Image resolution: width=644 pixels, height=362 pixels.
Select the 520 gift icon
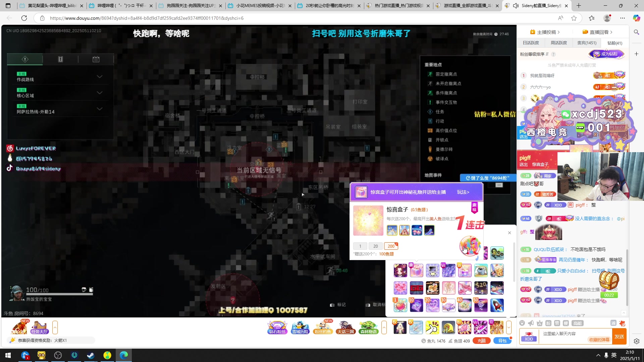click(481, 288)
